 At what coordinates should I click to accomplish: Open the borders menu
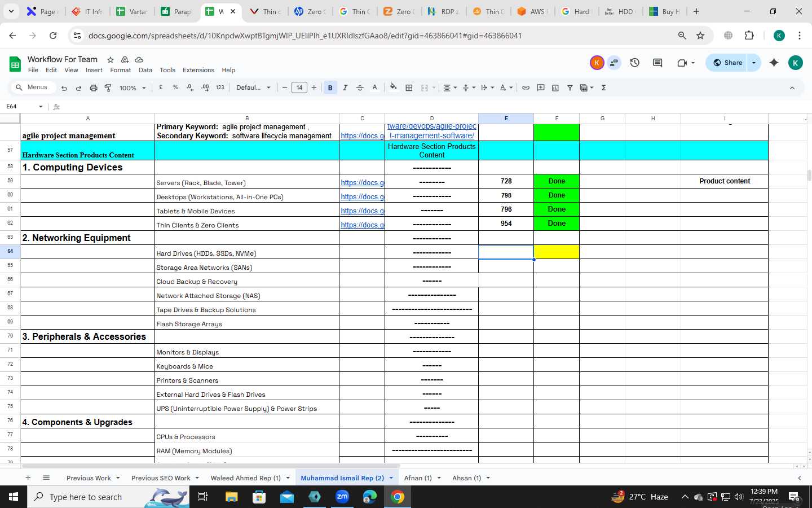(409, 87)
